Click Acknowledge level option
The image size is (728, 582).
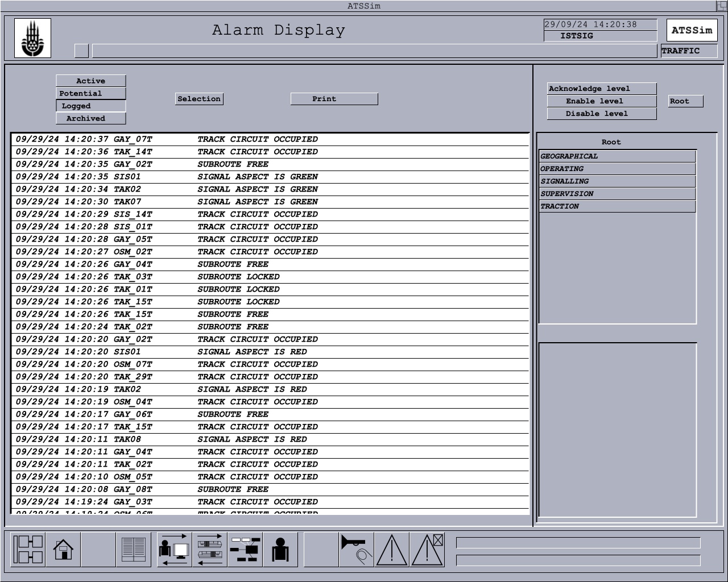tap(602, 89)
